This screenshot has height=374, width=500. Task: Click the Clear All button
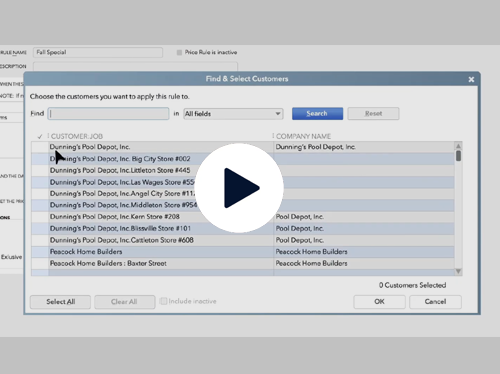point(124,302)
